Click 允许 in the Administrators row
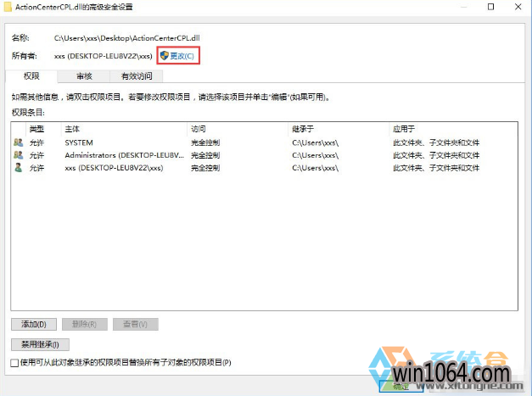Image resolution: width=532 pixels, height=396 pixels. (x=36, y=155)
